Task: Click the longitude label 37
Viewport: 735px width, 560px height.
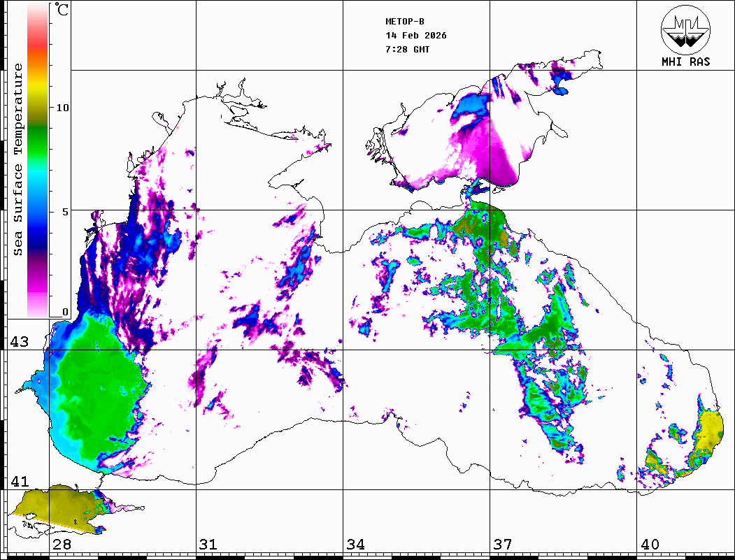Action: [x=503, y=545]
